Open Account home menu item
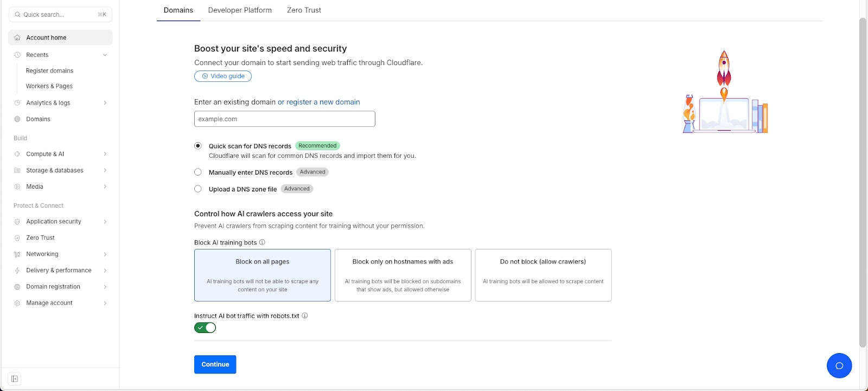This screenshot has height=391, width=868. click(x=60, y=38)
